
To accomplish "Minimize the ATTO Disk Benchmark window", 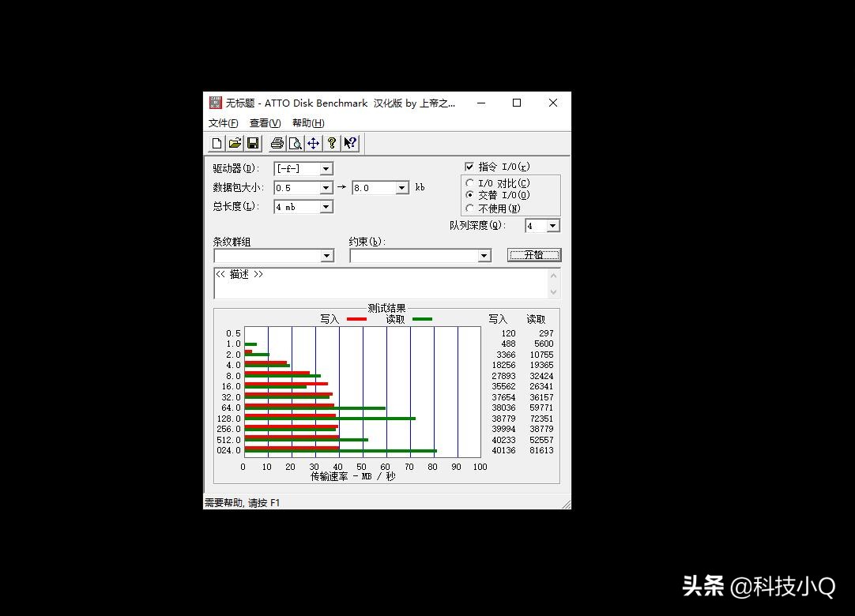I will click(481, 103).
